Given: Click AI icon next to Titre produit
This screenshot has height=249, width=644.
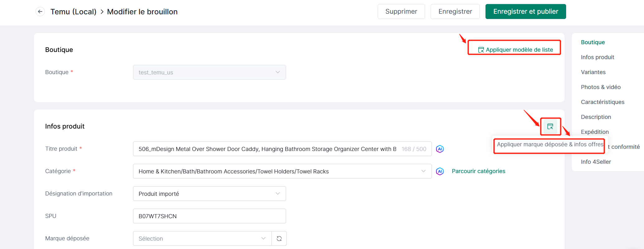Looking at the screenshot, I should pos(440,149).
